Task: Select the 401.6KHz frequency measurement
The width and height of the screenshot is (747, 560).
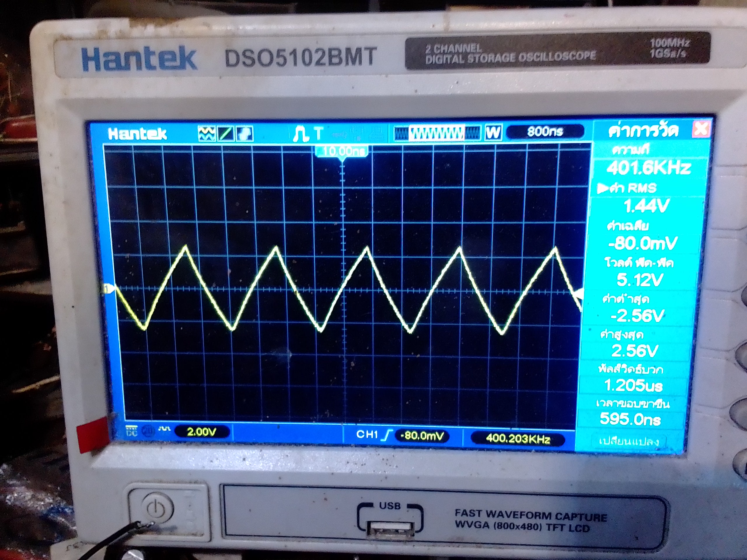Action: pos(648,168)
